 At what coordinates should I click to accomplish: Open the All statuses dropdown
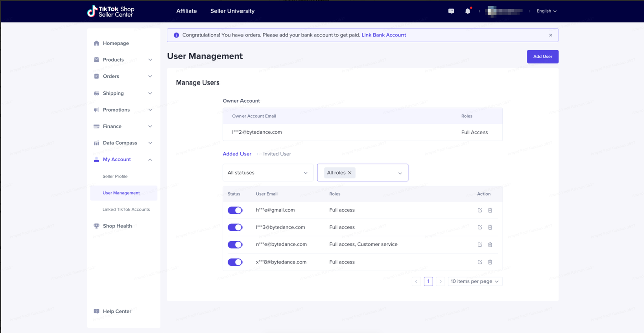(x=268, y=173)
